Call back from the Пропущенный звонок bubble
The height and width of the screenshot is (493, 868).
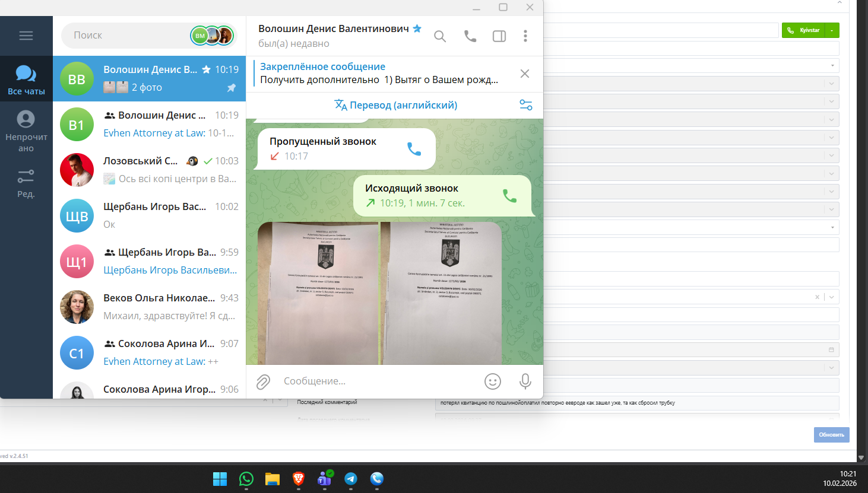pyautogui.click(x=414, y=149)
